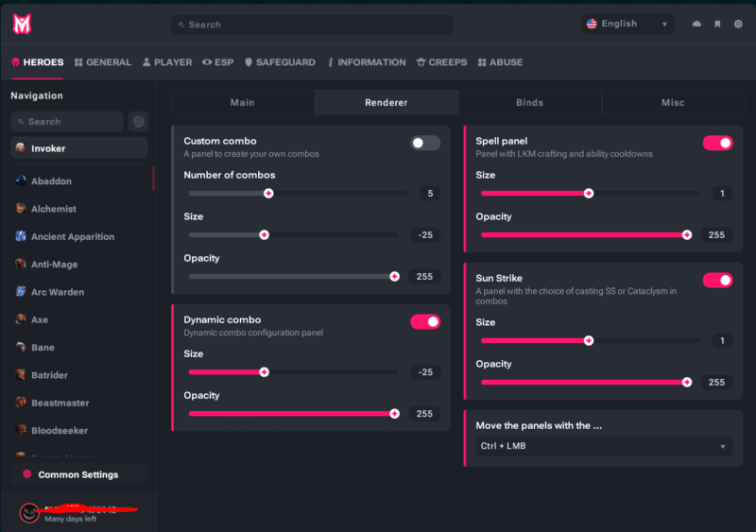Click the Custom combo Opacity slider
756x532 pixels.
coord(293,276)
